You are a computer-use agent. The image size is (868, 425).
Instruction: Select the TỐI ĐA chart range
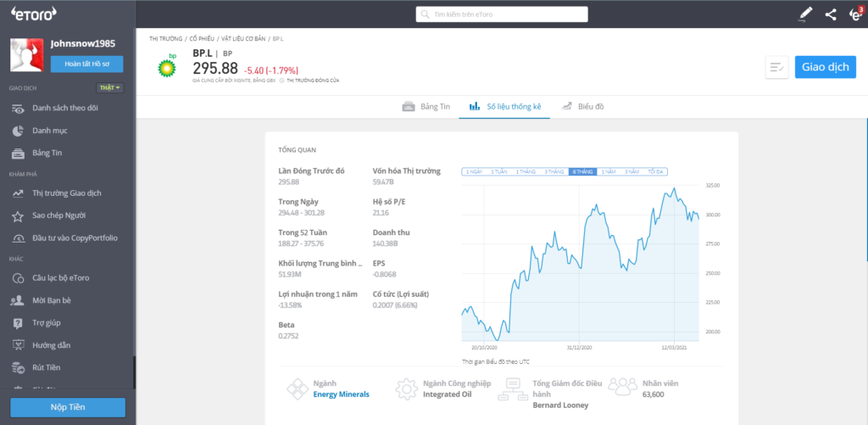click(x=655, y=171)
